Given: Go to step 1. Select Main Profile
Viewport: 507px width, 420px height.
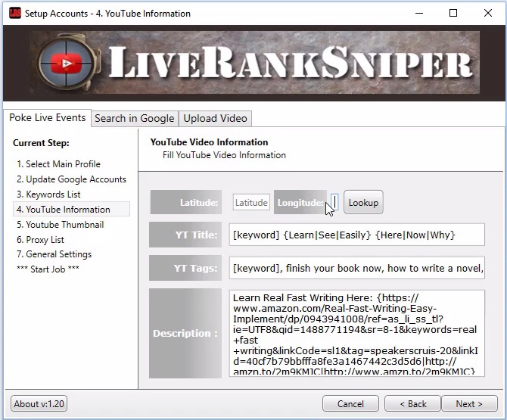Looking at the screenshot, I should coord(58,164).
